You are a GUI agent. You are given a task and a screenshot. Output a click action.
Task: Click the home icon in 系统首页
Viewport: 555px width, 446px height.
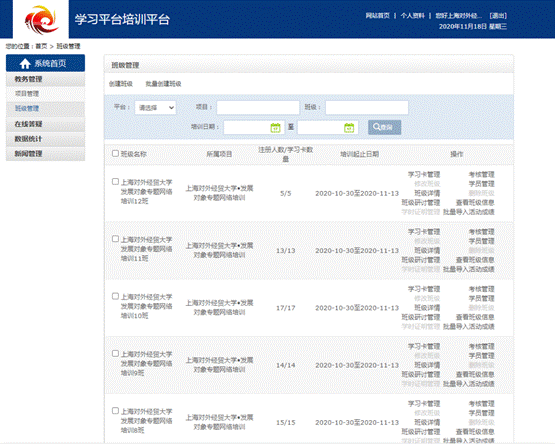25,63
